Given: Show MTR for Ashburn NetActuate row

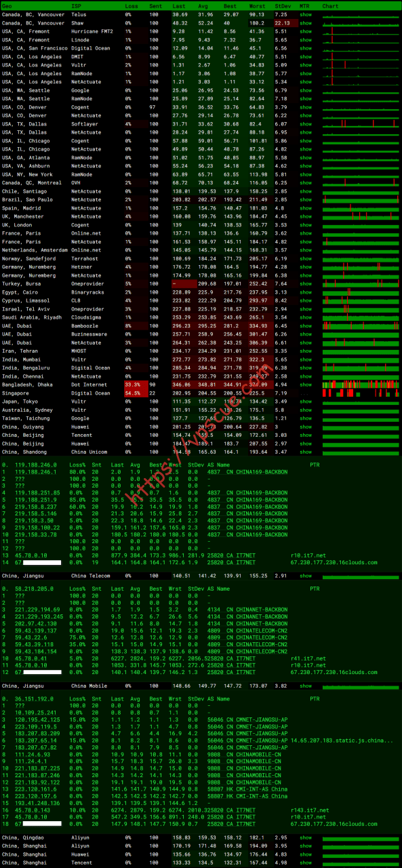Looking at the screenshot, I should (306, 166).
